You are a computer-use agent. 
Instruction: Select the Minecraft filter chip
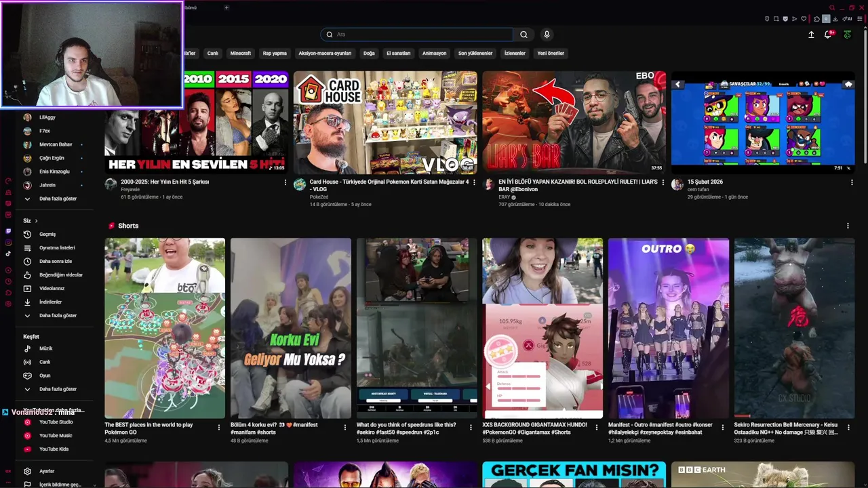(241, 53)
